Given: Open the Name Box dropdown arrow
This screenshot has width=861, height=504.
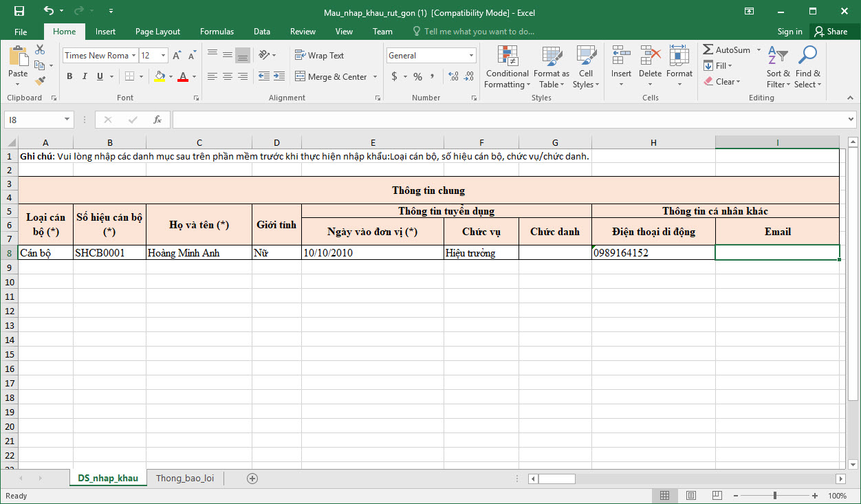Looking at the screenshot, I should [x=67, y=120].
